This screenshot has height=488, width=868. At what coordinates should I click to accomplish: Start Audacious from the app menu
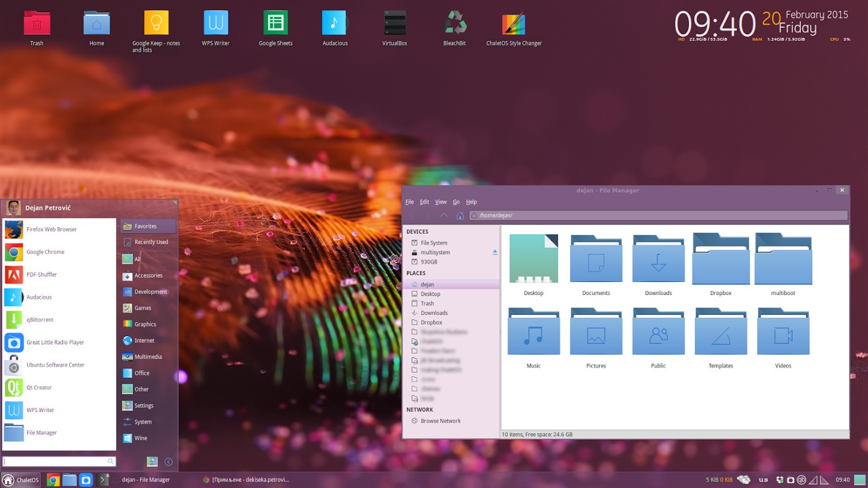[39, 297]
